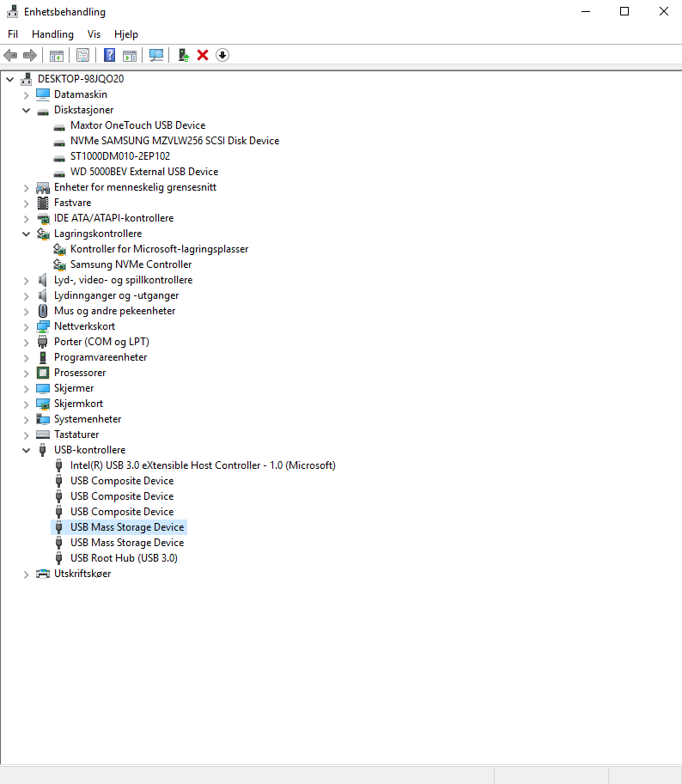Click the Lagringskontrollere controller icon

click(43, 234)
